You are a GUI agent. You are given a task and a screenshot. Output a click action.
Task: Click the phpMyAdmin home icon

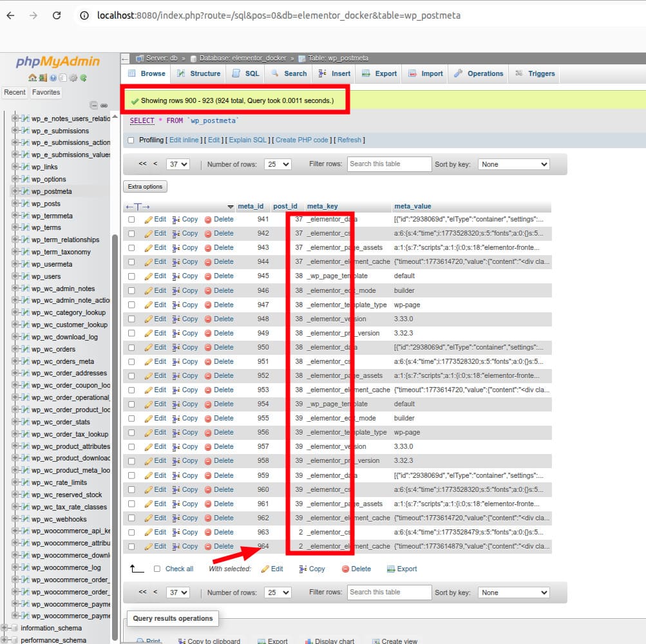32,78
